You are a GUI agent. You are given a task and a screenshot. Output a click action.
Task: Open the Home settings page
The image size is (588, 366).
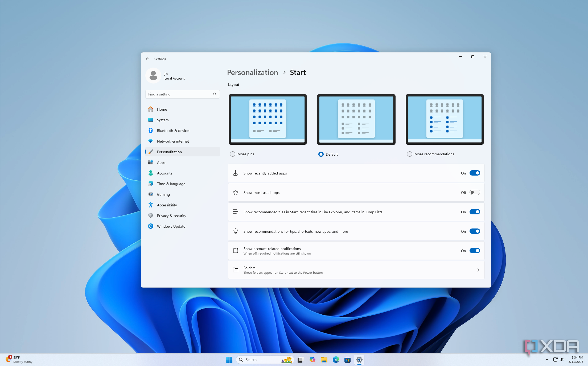coord(183,109)
